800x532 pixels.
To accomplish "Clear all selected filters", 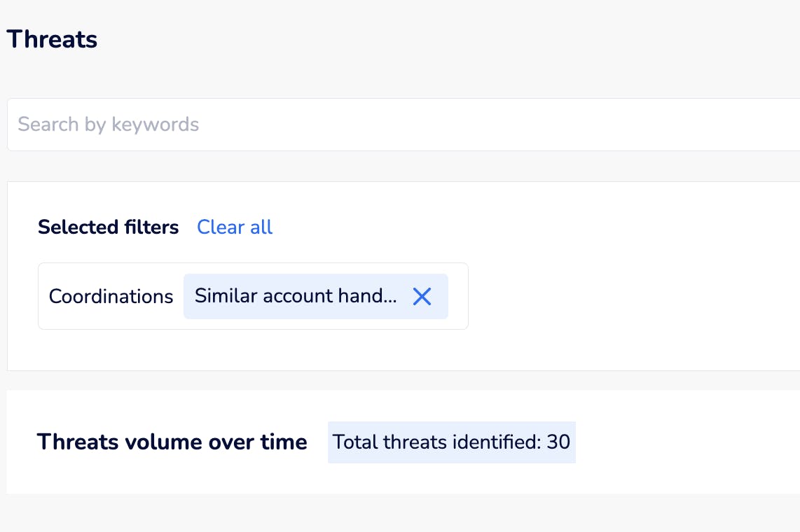I will (235, 227).
